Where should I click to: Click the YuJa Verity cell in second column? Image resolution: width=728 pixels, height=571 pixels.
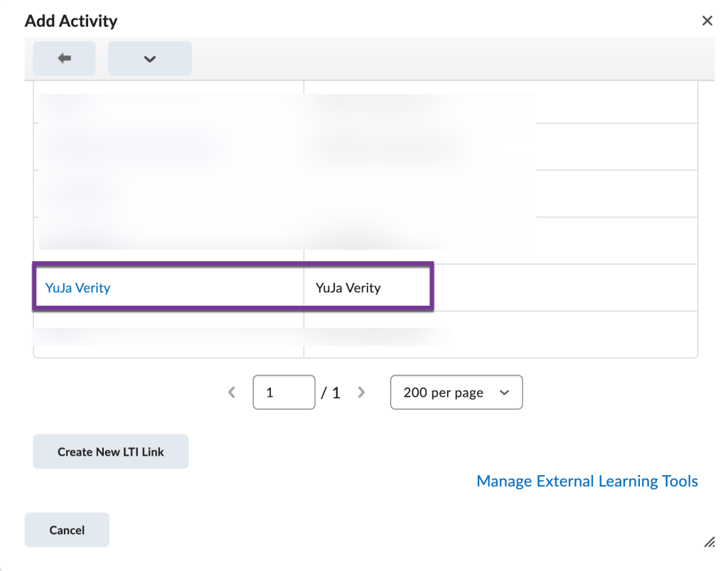(348, 287)
